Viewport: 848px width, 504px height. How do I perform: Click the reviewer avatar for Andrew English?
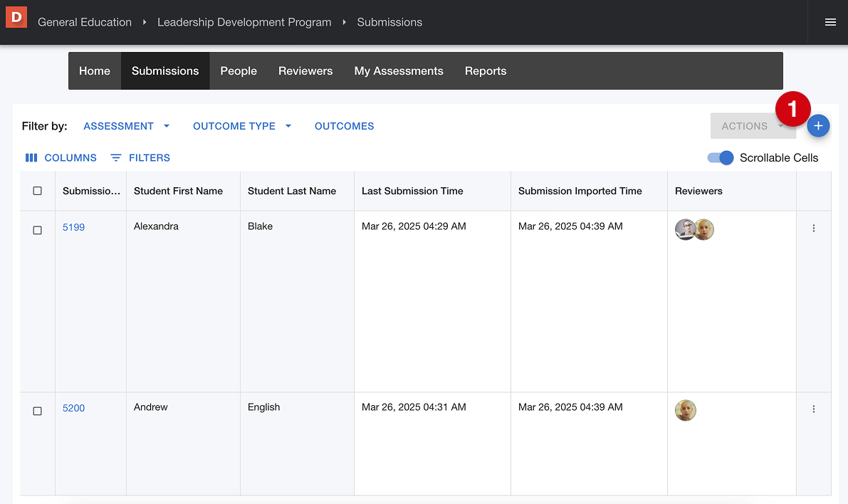685,410
